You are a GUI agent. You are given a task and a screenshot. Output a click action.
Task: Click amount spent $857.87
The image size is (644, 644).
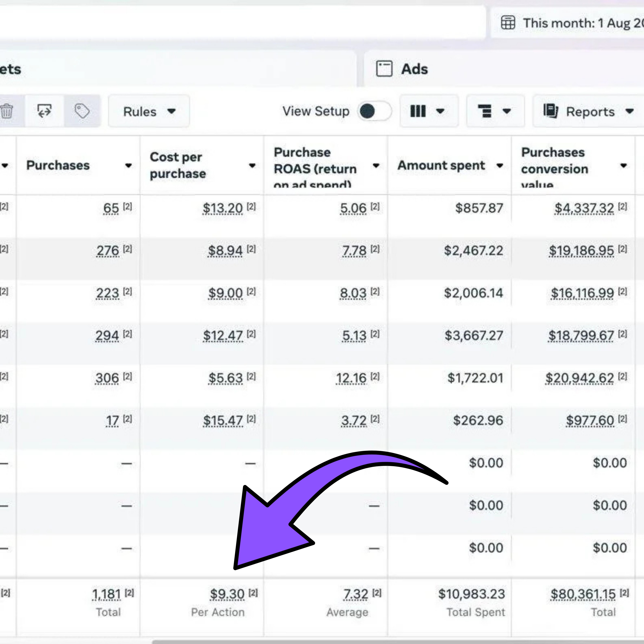click(x=479, y=208)
